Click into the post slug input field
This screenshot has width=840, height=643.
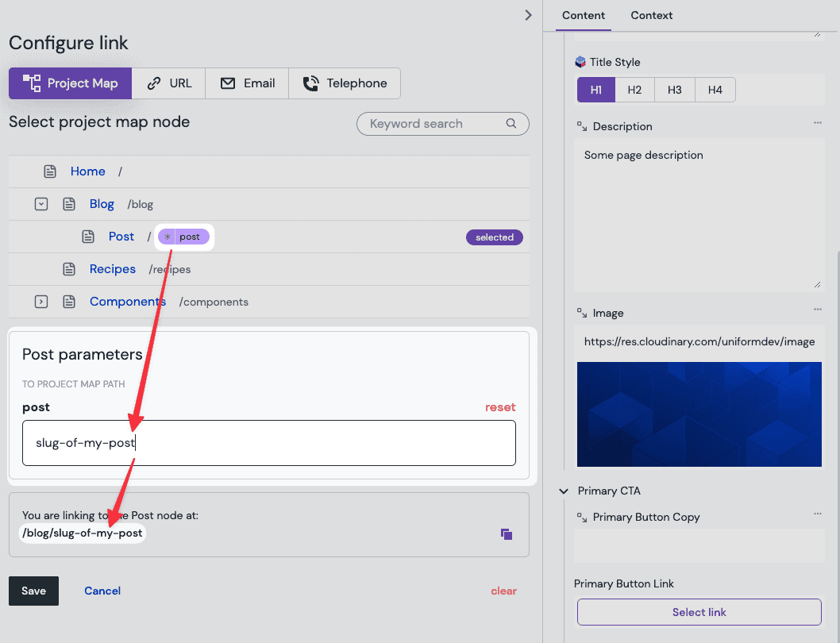click(269, 443)
